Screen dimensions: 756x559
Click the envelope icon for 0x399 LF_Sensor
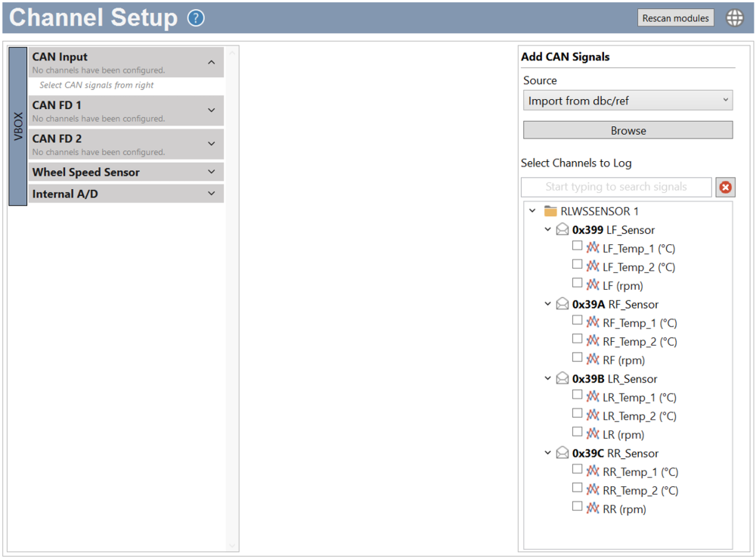coord(562,229)
